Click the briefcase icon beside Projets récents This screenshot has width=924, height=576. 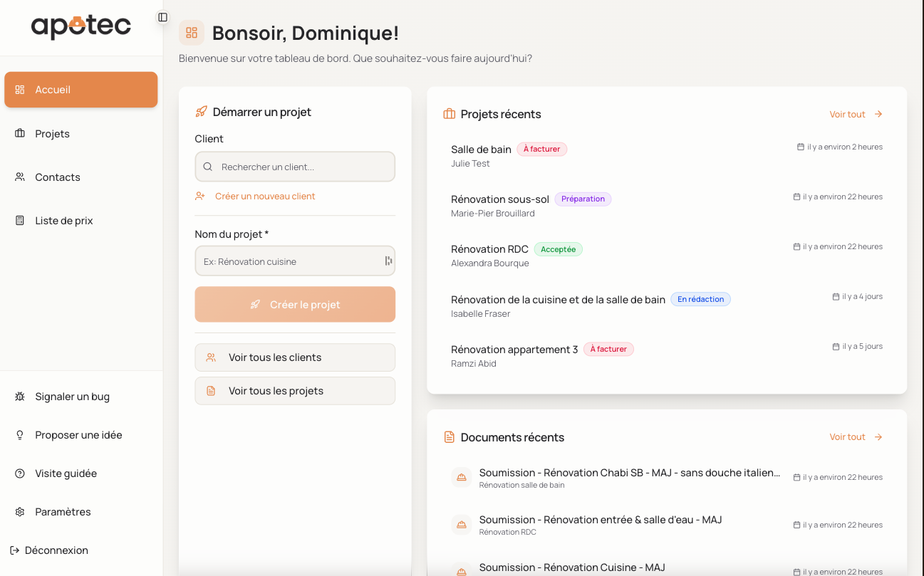click(450, 114)
